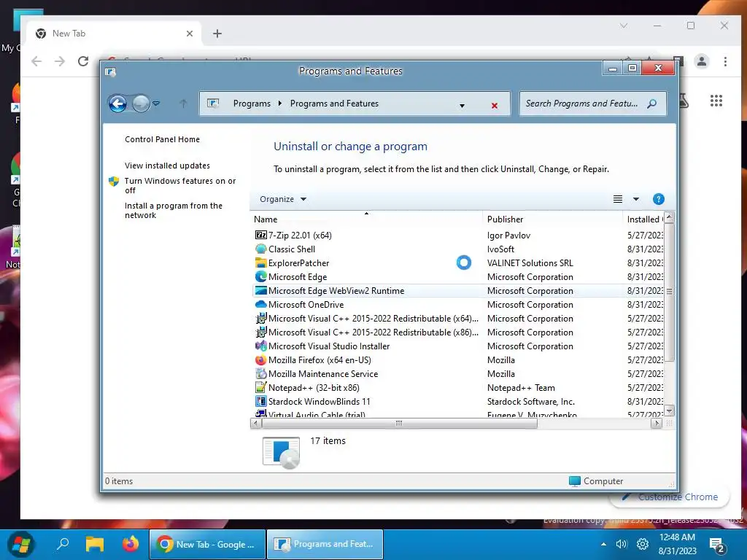Image resolution: width=747 pixels, height=560 pixels.
Task: Click the Control Panel icon in address bar
Action: (213, 104)
